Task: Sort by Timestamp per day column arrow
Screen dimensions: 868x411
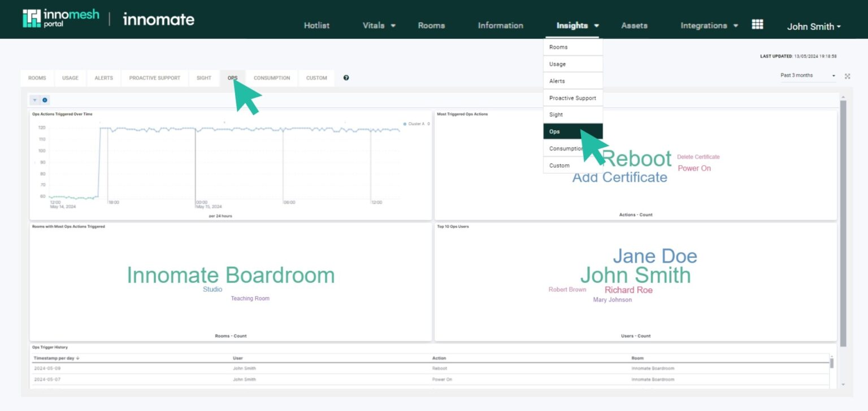Action: coord(77,358)
